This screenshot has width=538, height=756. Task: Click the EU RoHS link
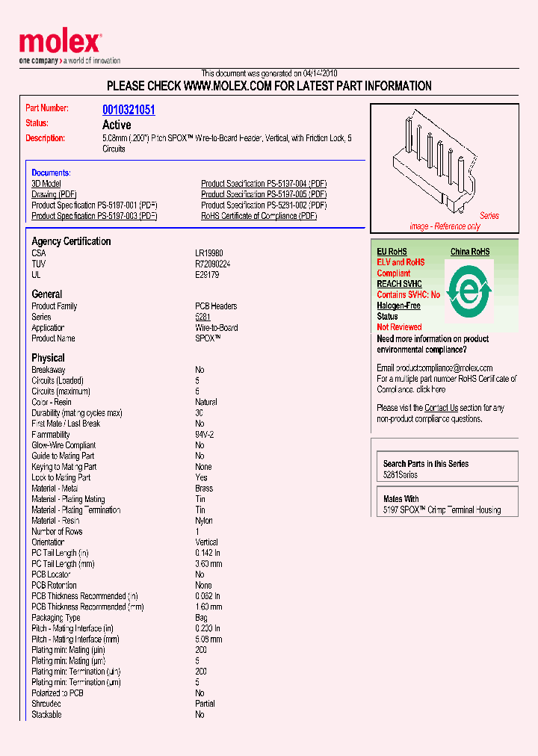click(392, 252)
